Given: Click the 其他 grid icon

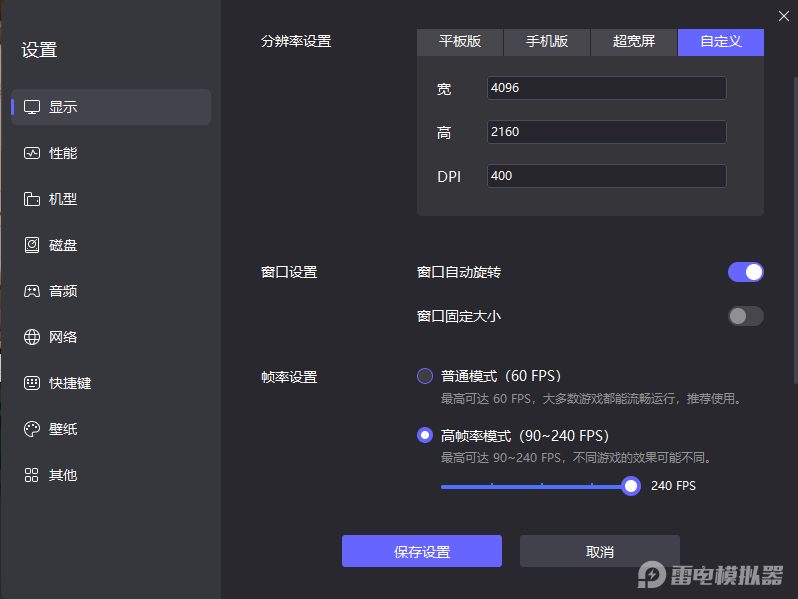Looking at the screenshot, I should (32, 475).
